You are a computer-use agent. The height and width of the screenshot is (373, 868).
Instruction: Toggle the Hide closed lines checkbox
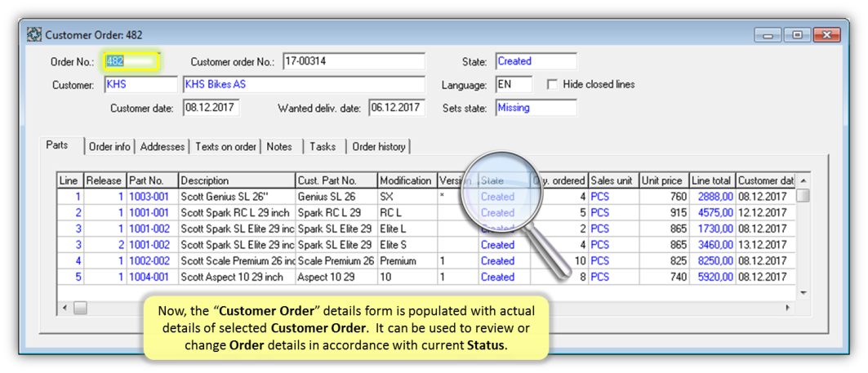(x=551, y=85)
